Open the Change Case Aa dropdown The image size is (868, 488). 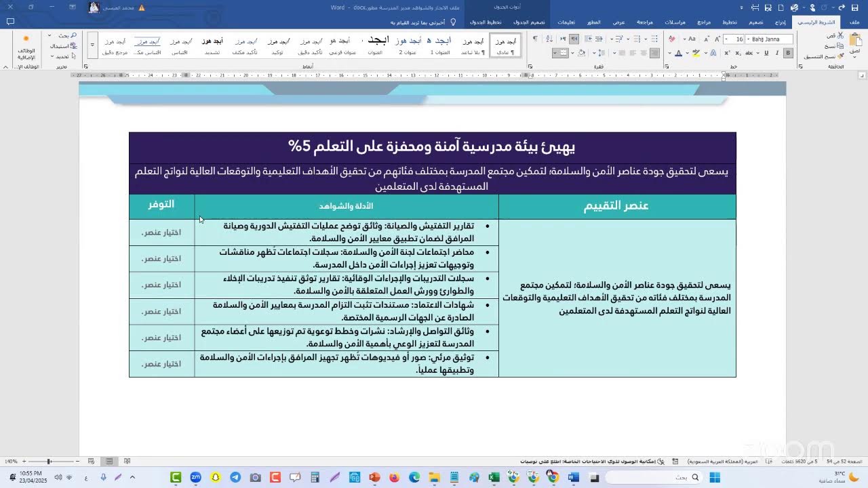pyautogui.click(x=685, y=39)
